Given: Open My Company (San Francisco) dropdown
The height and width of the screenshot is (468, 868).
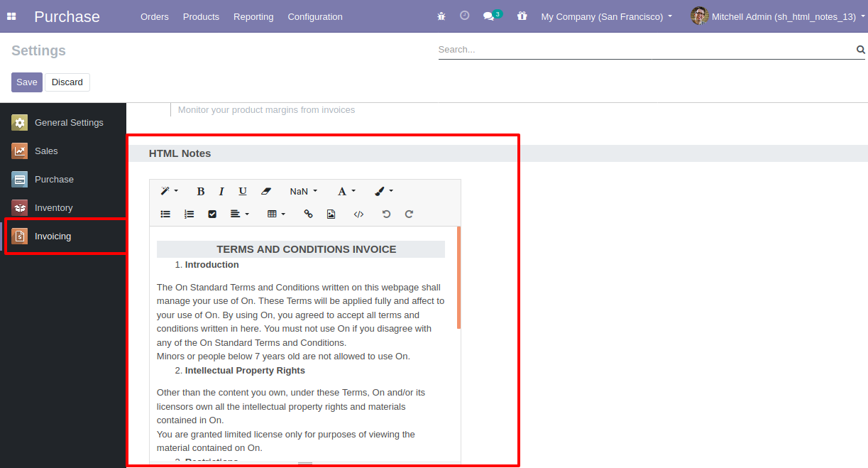Looking at the screenshot, I should [606, 16].
